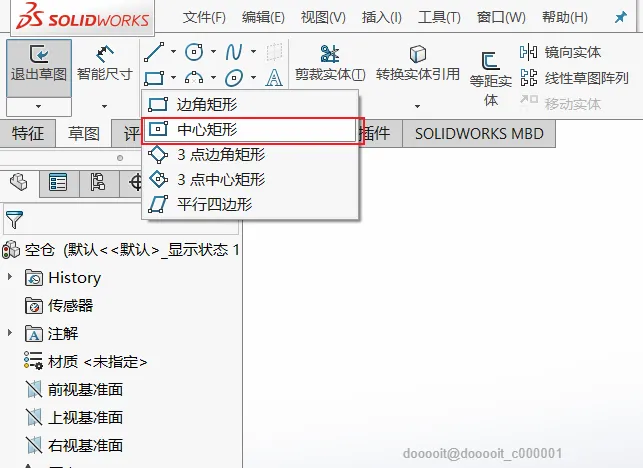Open the FeatureManager design tree tab icon
Screen dimensions: 643x468
(18, 182)
